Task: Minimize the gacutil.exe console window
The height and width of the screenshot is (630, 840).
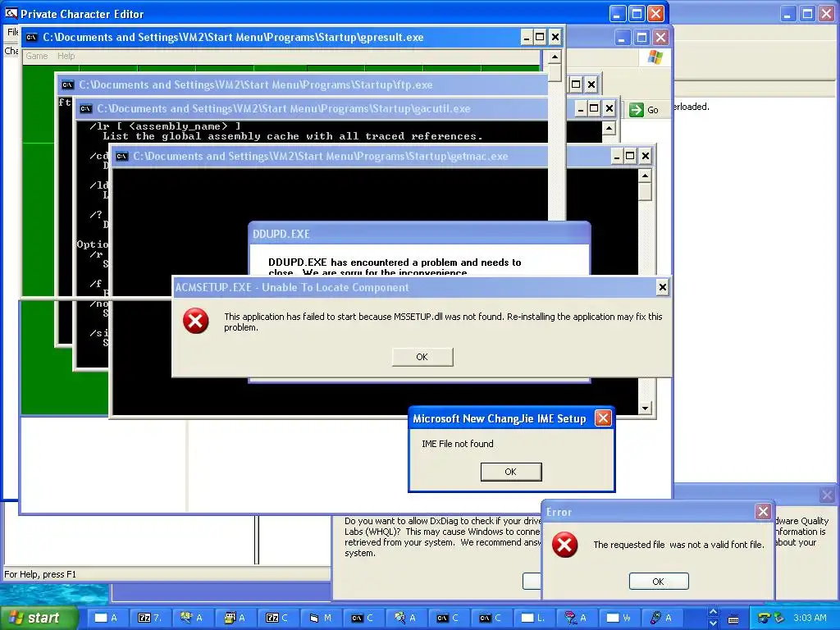Action: pos(580,109)
